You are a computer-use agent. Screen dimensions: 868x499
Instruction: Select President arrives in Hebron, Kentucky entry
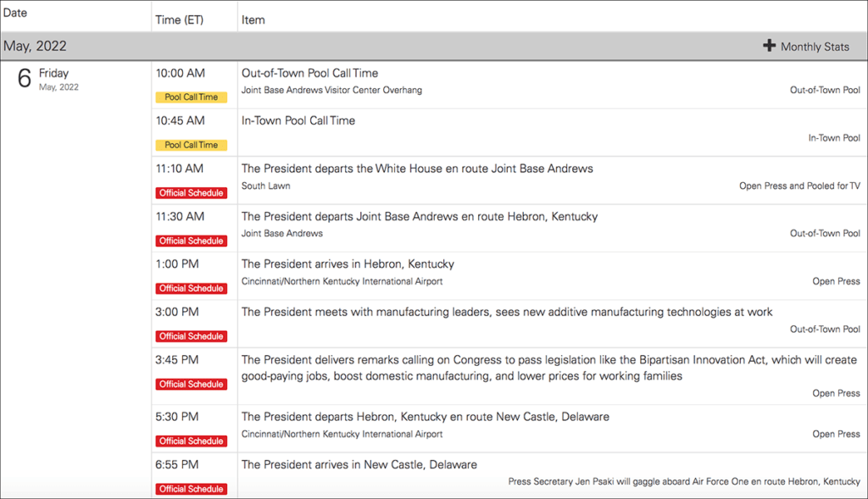coord(348,264)
